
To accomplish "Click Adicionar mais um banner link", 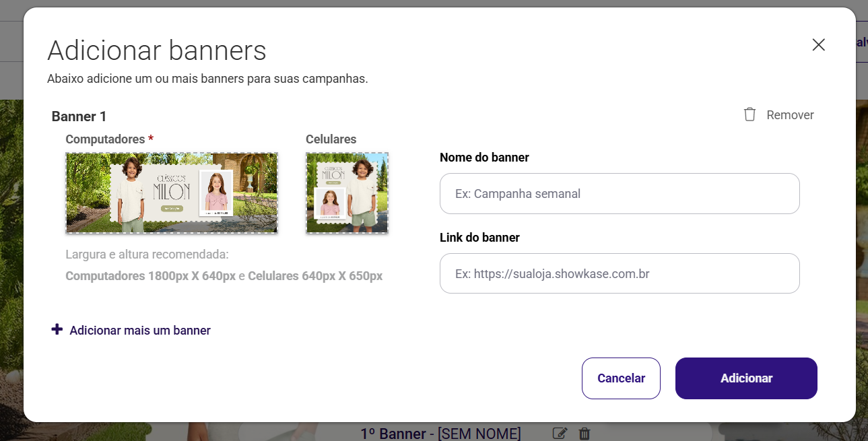I will click(140, 331).
